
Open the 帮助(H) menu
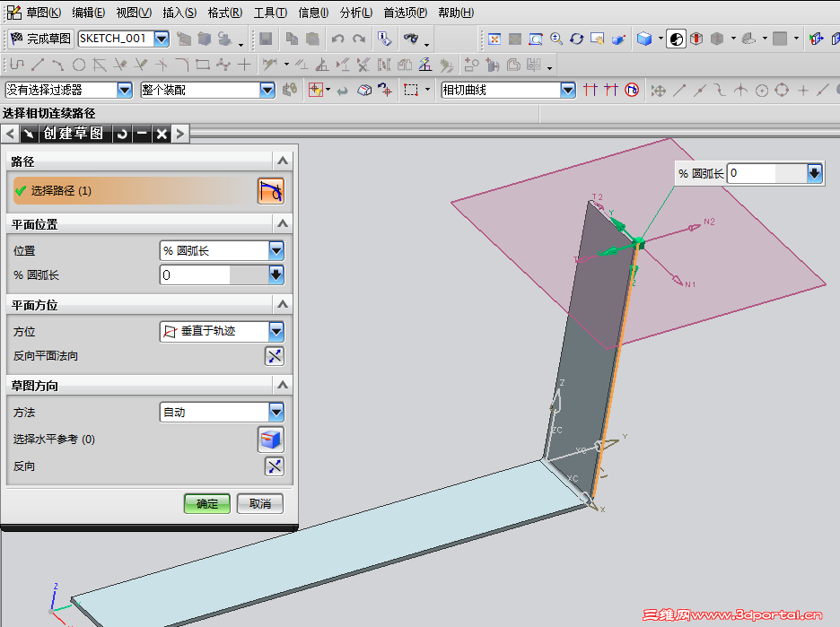456,13
